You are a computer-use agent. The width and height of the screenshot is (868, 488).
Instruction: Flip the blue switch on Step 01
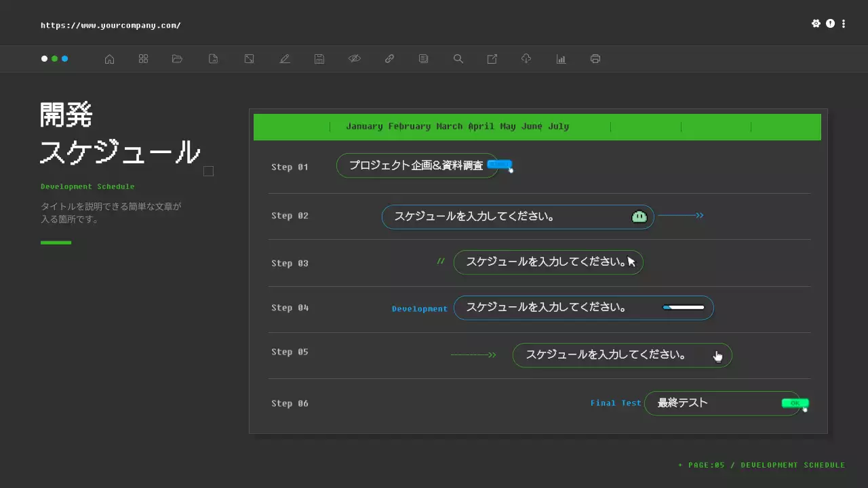pyautogui.click(x=500, y=164)
